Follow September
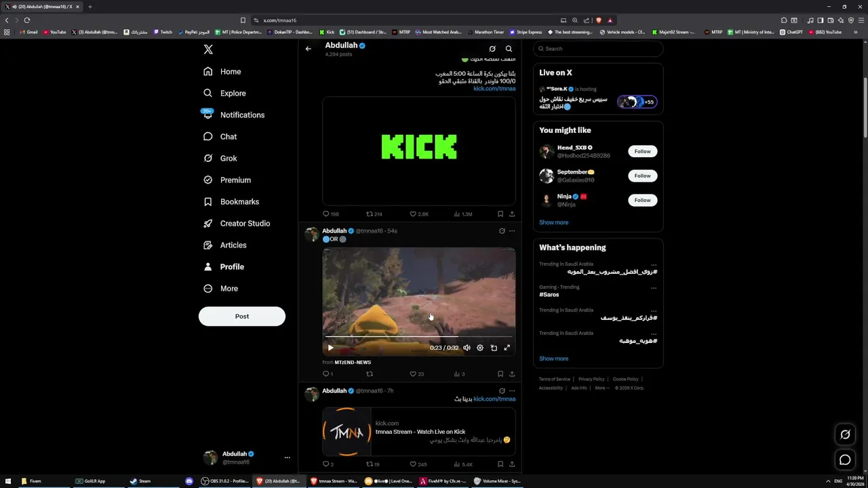This screenshot has width=868, height=488. (642, 176)
